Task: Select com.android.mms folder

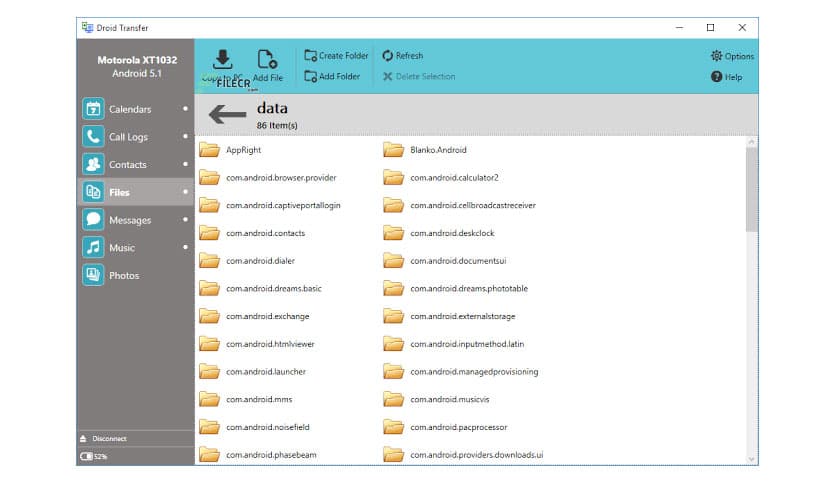Action: 246,399
